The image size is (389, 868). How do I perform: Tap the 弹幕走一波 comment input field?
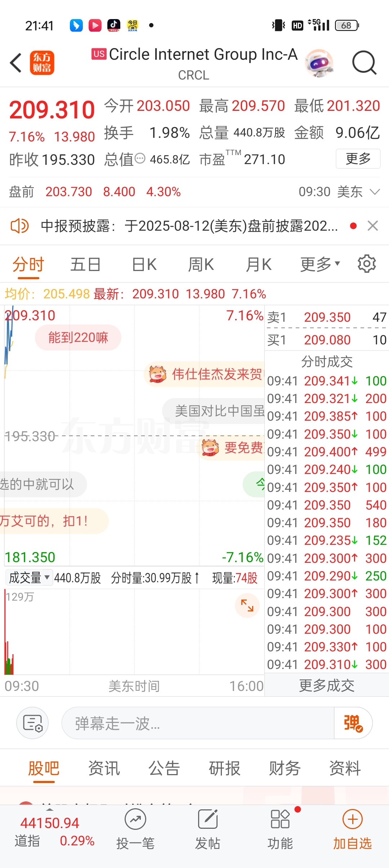click(x=198, y=723)
